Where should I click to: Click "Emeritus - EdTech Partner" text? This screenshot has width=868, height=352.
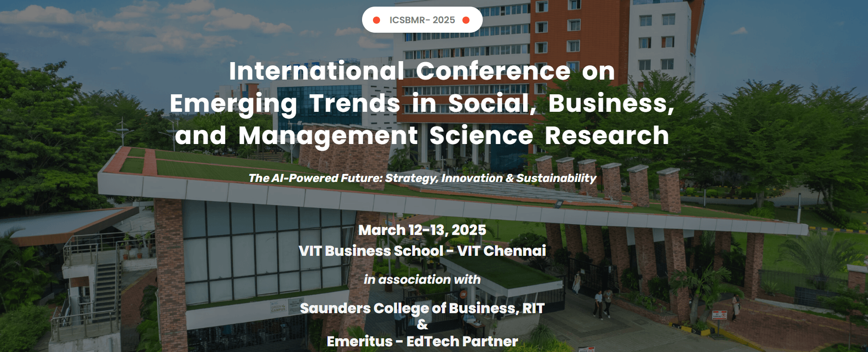(422, 341)
